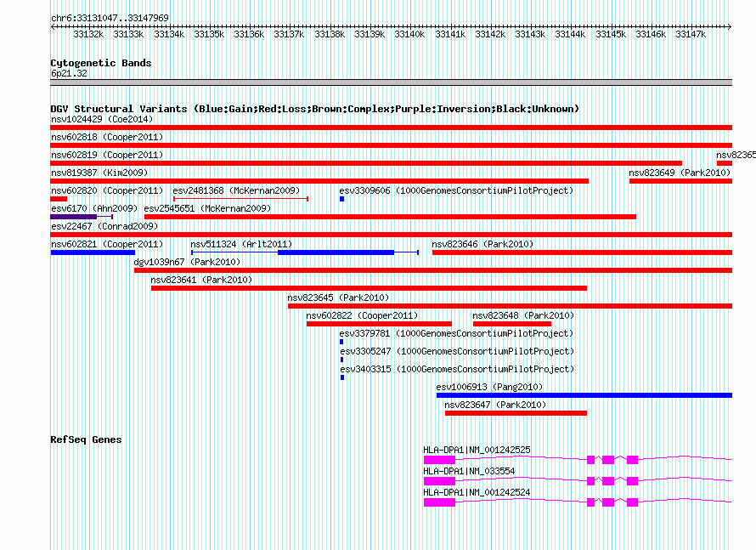Click nsv819387 (Kim2009) variant label
The image size is (756, 550).
pyautogui.click(x=99, y=173)
